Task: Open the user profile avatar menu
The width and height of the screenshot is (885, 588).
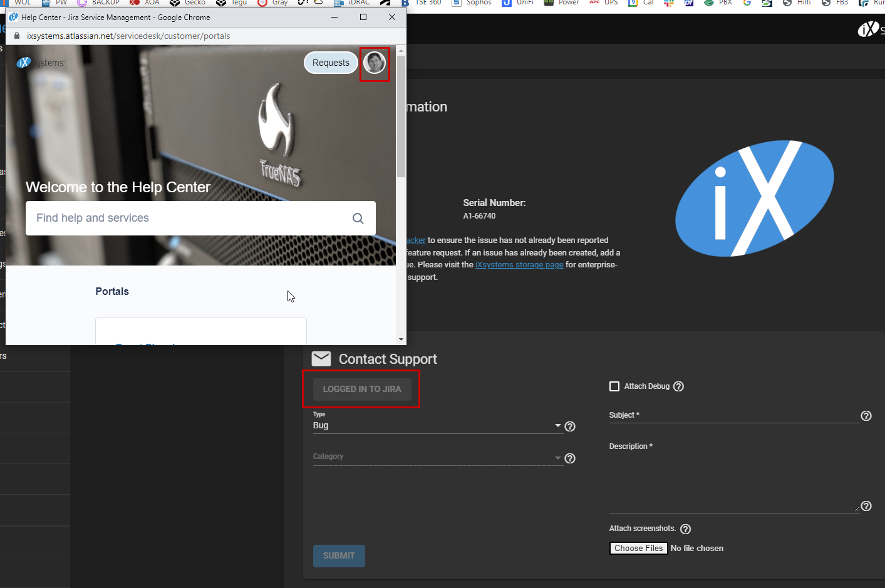Action: pos(375,63)
